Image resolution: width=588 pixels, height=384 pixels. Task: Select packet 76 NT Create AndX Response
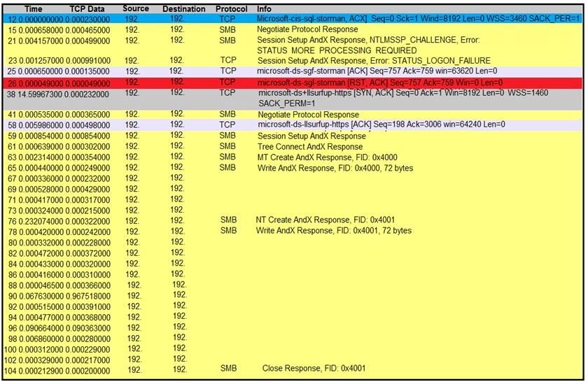(293, 220)
